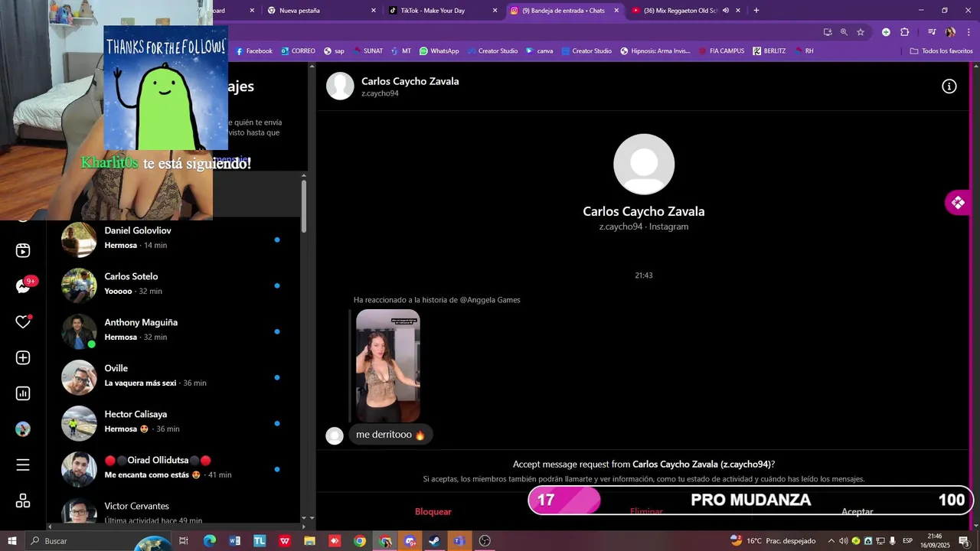The width and height of the screenshot is (980, 551).
Task: Open the WhatsApp bookmark
Action: tap(439, 51)
